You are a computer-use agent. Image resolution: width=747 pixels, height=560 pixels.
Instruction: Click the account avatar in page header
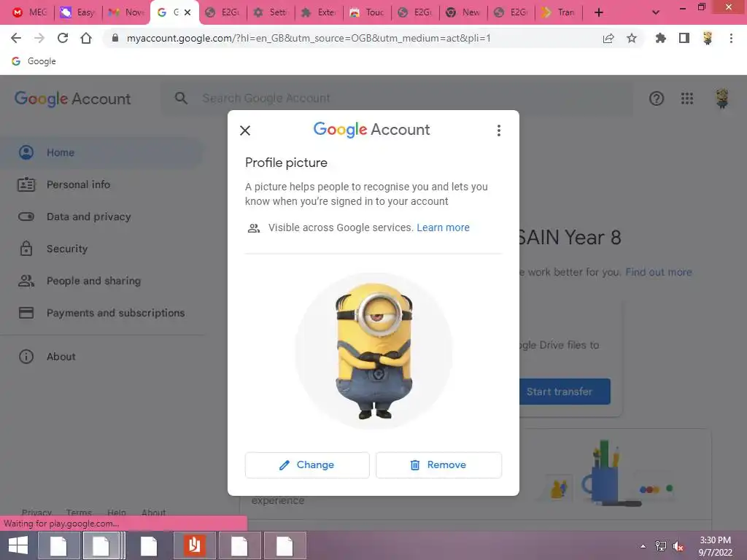pos(722,98)
